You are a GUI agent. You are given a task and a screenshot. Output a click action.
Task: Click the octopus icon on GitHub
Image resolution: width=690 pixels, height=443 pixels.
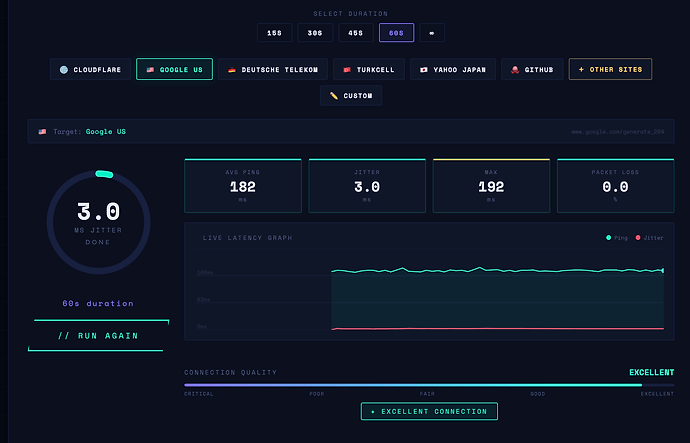pyautogui.click(x=515, y=70)
